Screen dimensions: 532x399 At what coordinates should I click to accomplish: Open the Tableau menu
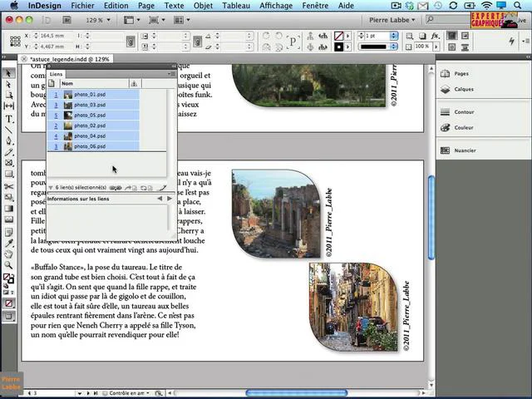click(236, 6)
